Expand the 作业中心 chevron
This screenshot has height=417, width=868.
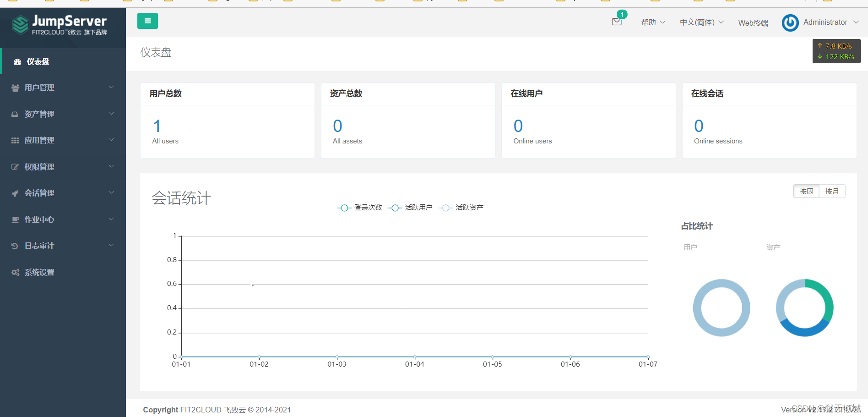[x=111, y=219]
